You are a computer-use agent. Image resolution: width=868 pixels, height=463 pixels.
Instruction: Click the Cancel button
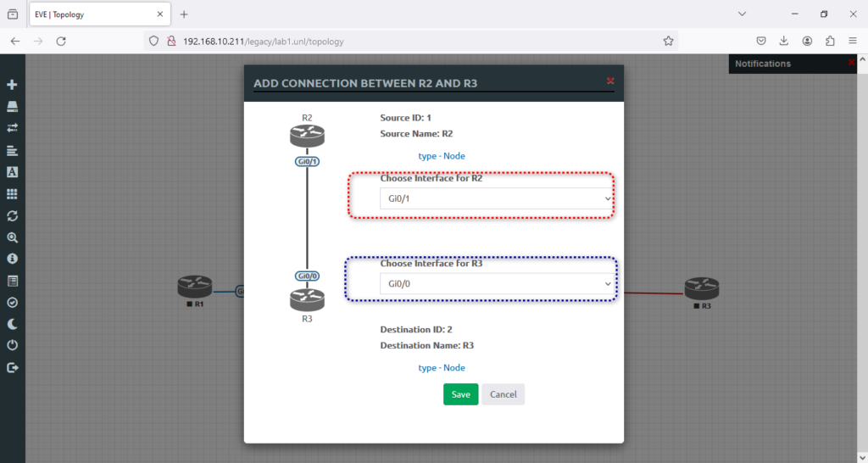503,394
